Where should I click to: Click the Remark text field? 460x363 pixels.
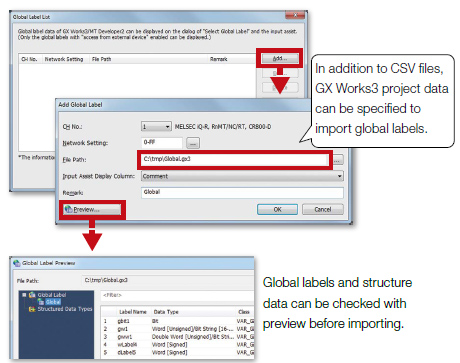tap(242, 192)
